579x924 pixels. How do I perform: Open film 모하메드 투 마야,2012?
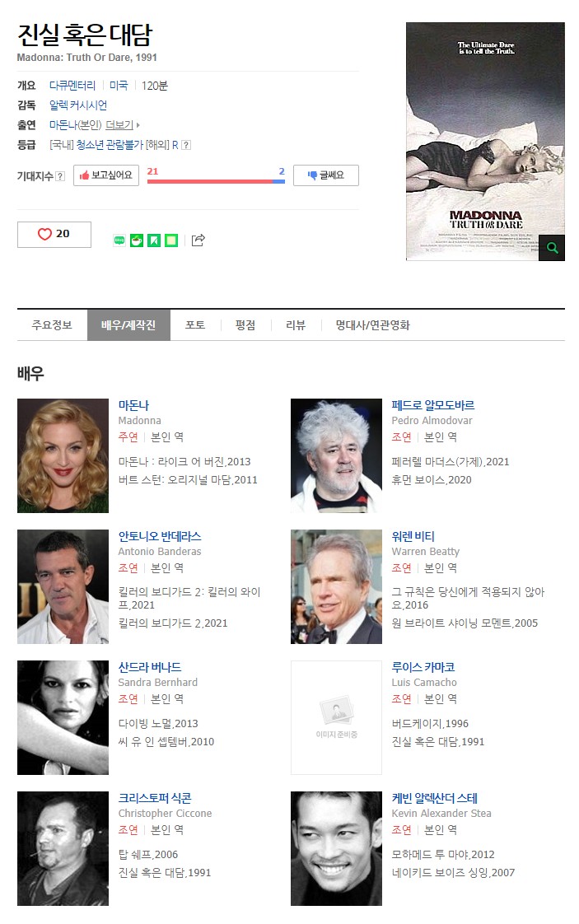coord(443,854)
